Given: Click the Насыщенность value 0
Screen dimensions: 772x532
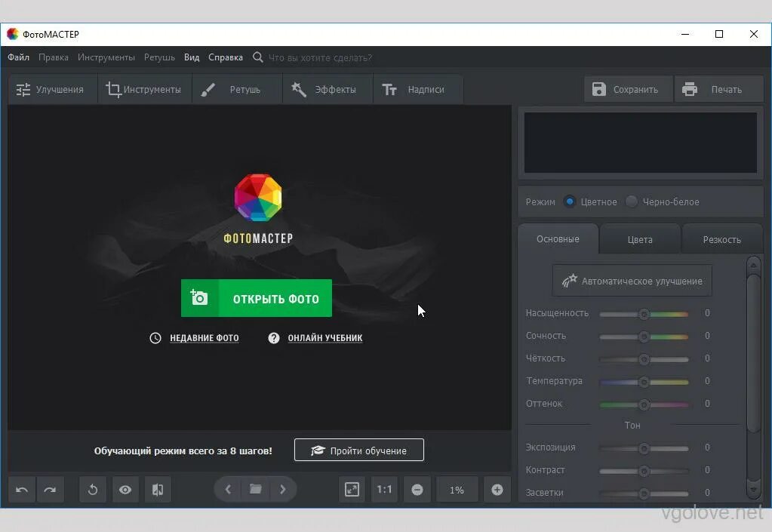Looking at the screenshot, I should click(x=707, y=313).
